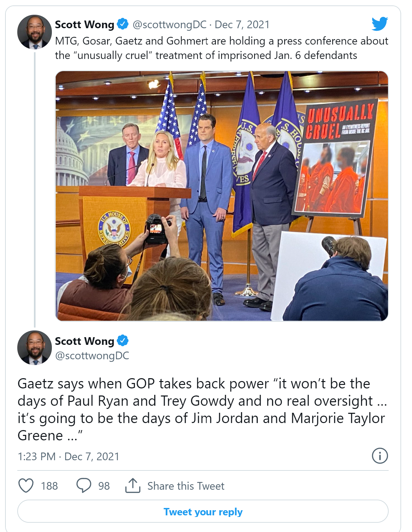Click Scott Wong name in lower tweet

coord(85,341)
